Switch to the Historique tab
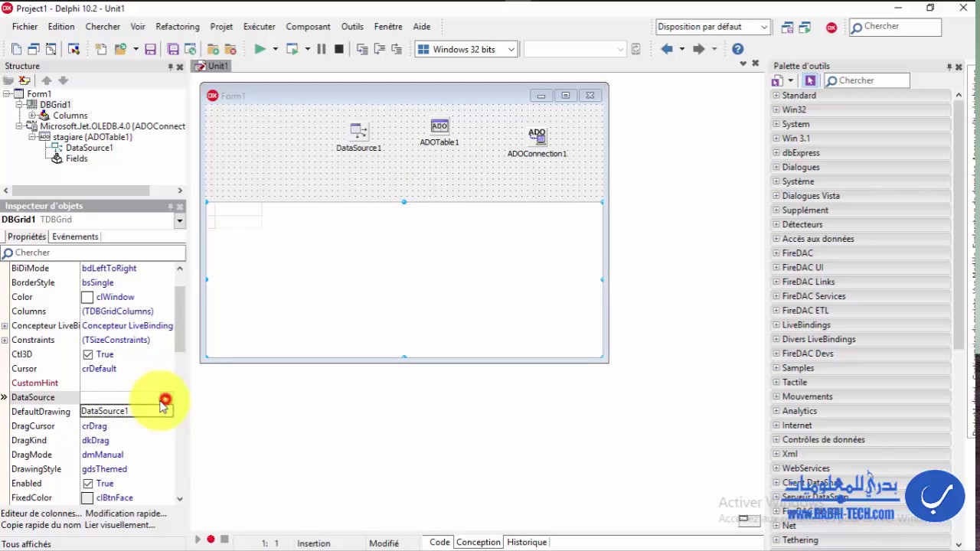Image resolution: width=980 pixels, height=551 pixels. point(527,542)
